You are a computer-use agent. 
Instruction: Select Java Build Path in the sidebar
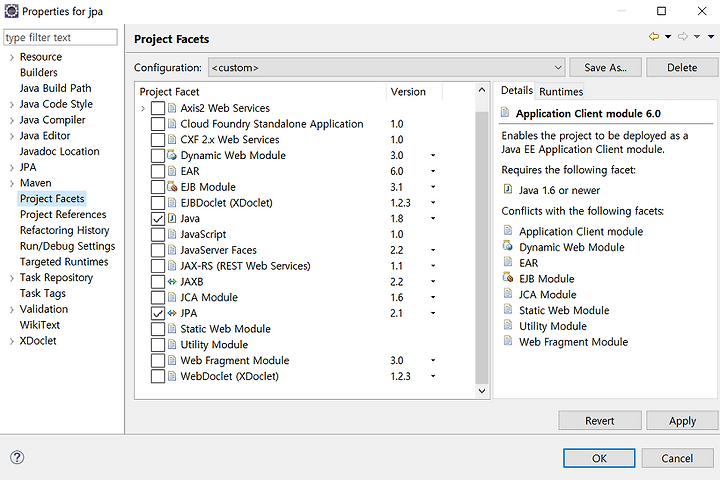click(55, 88)
